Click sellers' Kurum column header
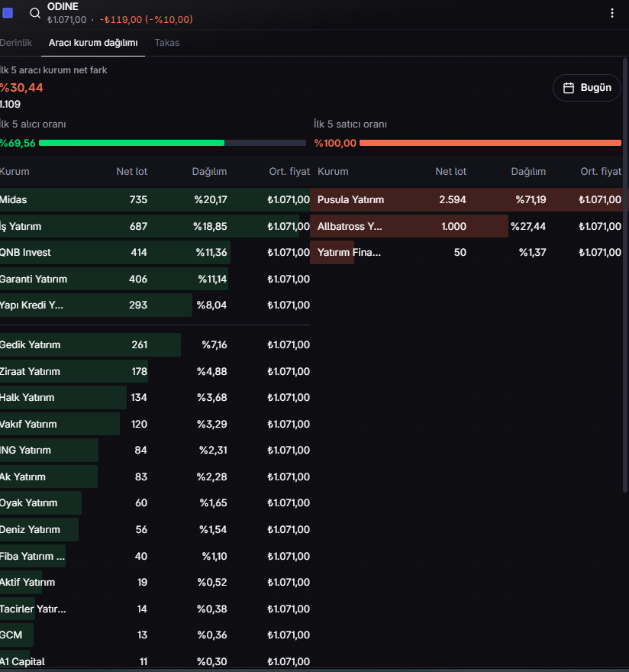The height and width of the screenshot is (672, 629). (333, 171)
